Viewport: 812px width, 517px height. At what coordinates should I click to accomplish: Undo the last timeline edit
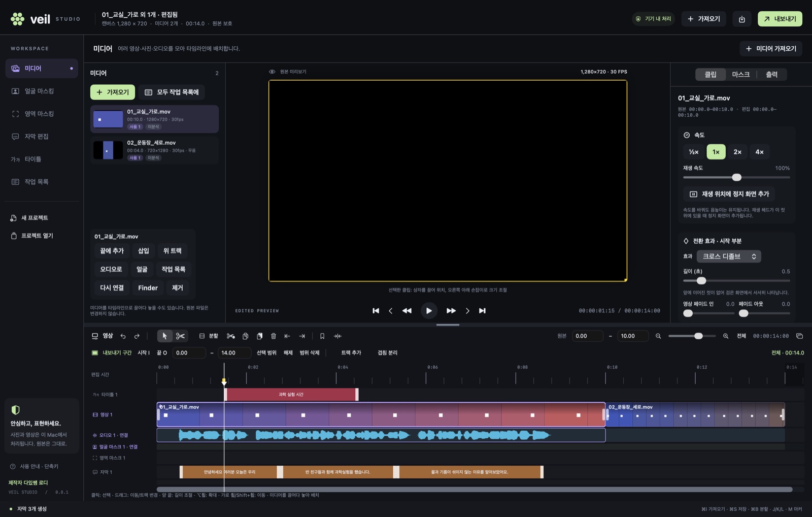pyautogui.click(x=123, y=336)
